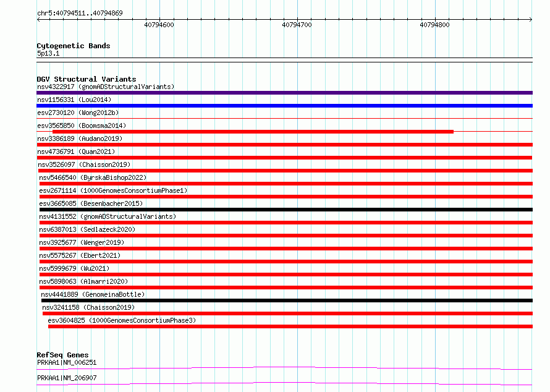Click the black nsv4441889 GenomeinaBottle bar
Screen dimensions: 550x392
[x=287, y=300]
